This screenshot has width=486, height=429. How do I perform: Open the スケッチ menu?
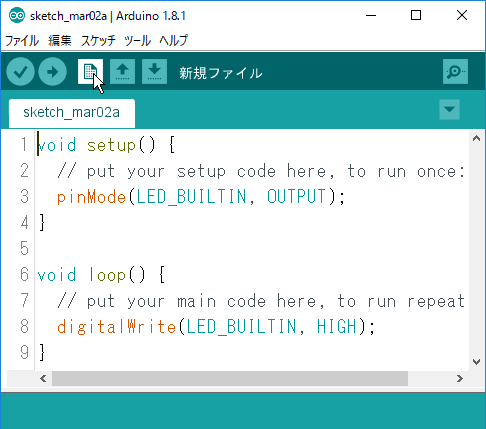tap(98, 41)
